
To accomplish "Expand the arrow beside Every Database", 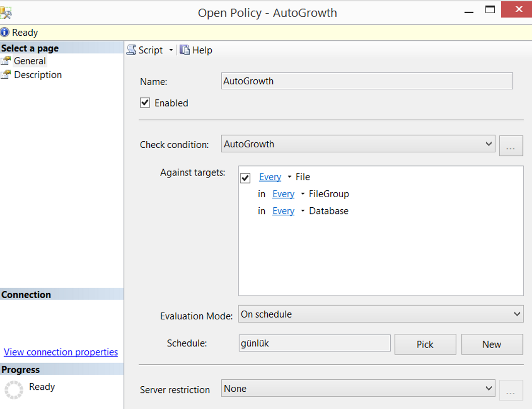I will pos(303,211).
